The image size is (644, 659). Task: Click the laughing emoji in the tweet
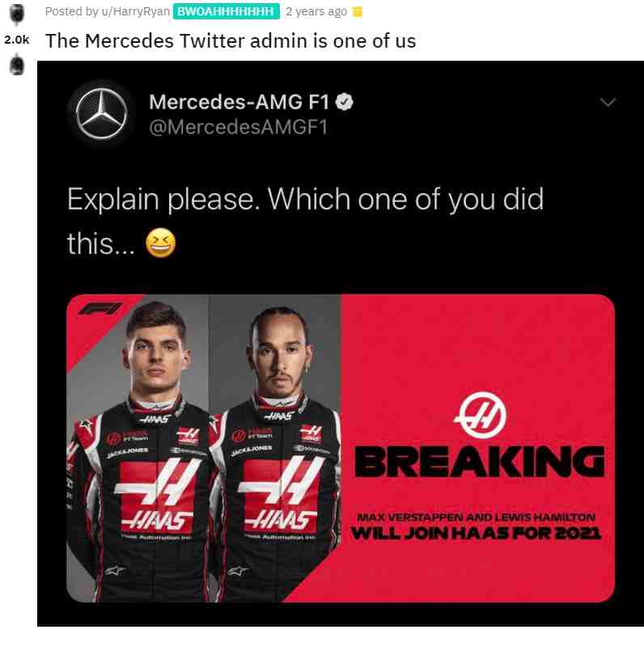tap(160, 243)
